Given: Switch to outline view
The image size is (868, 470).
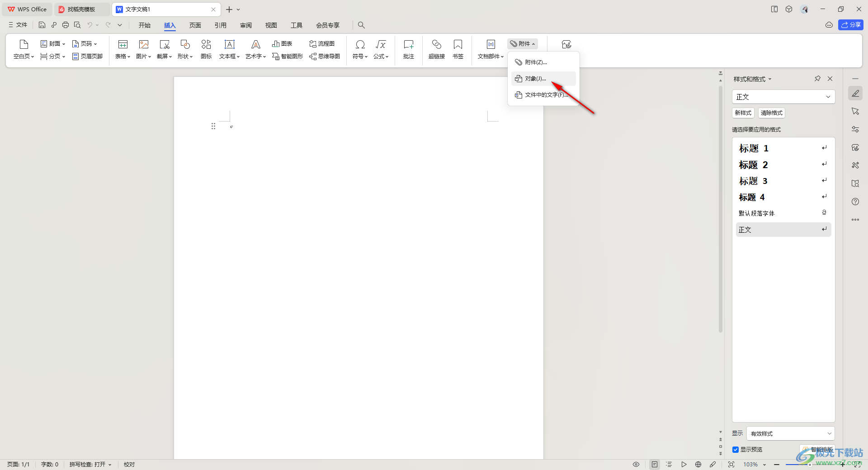Looking at the screenshot, I should (x=669, y=464).
